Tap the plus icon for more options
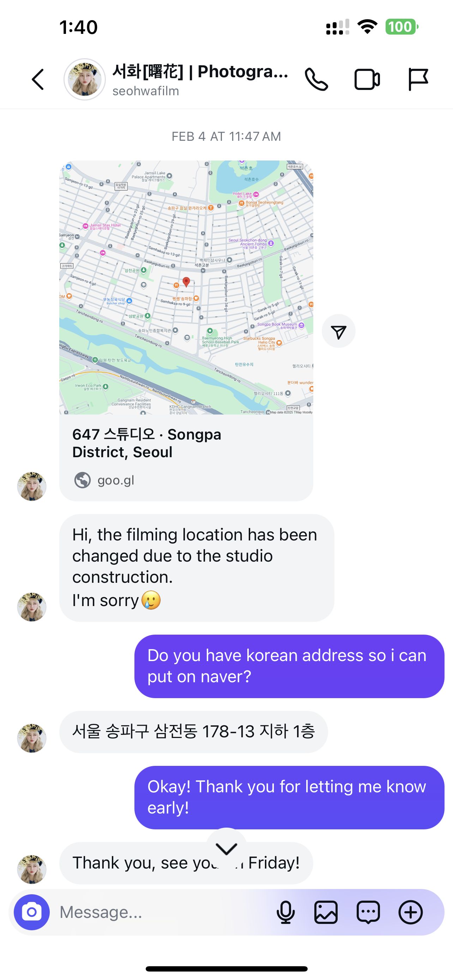 (410, 912)
